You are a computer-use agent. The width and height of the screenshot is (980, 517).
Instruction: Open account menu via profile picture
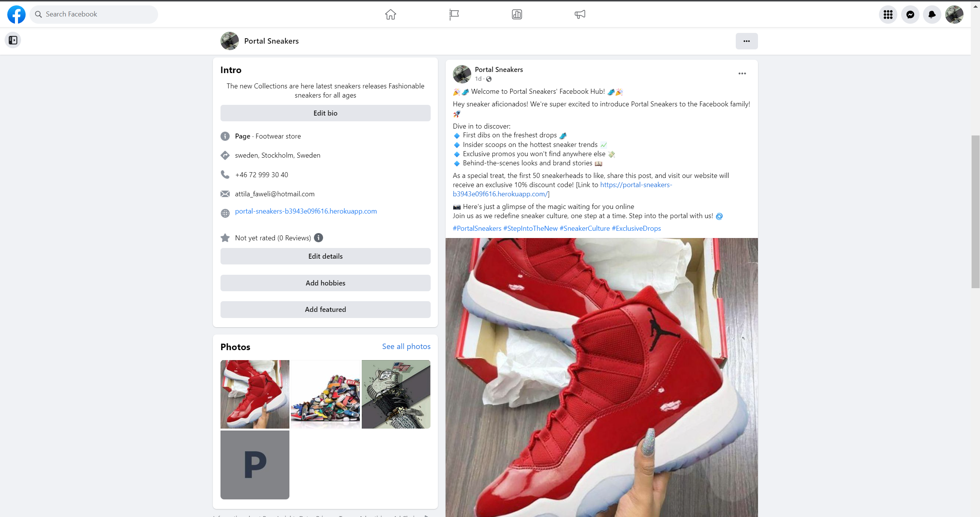955,14
